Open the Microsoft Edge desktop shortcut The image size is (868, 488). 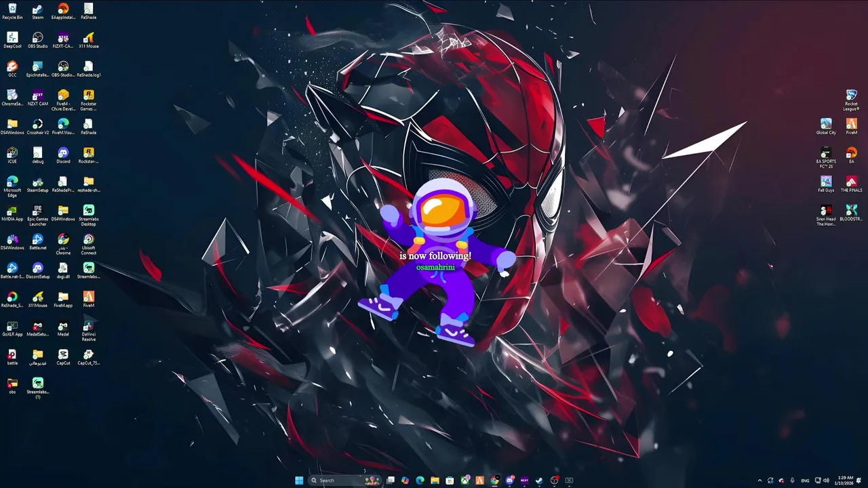pyautogui.click(x=12, y=186)
